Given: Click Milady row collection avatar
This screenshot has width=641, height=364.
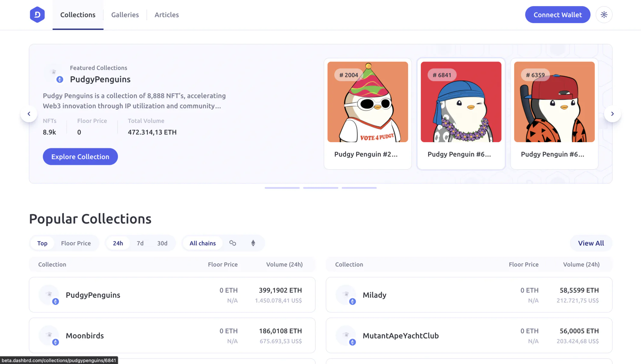Looking at the screenshot, I should [346, 295].
